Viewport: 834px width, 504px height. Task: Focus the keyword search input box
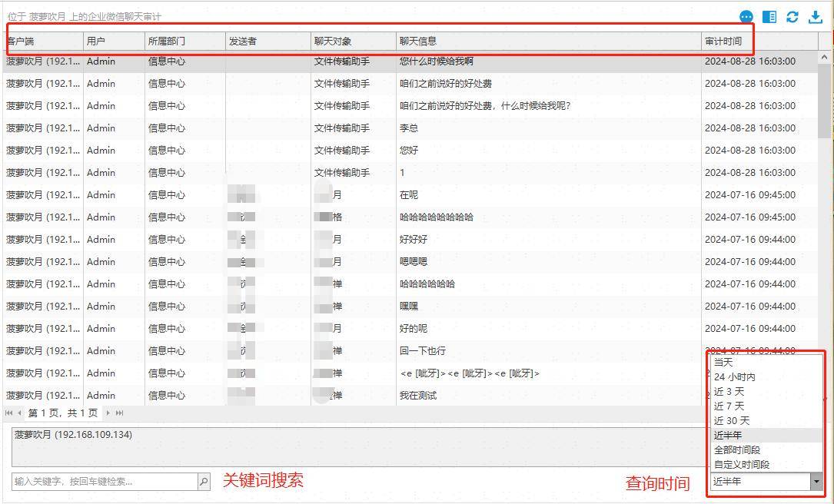tap(105, 482)
